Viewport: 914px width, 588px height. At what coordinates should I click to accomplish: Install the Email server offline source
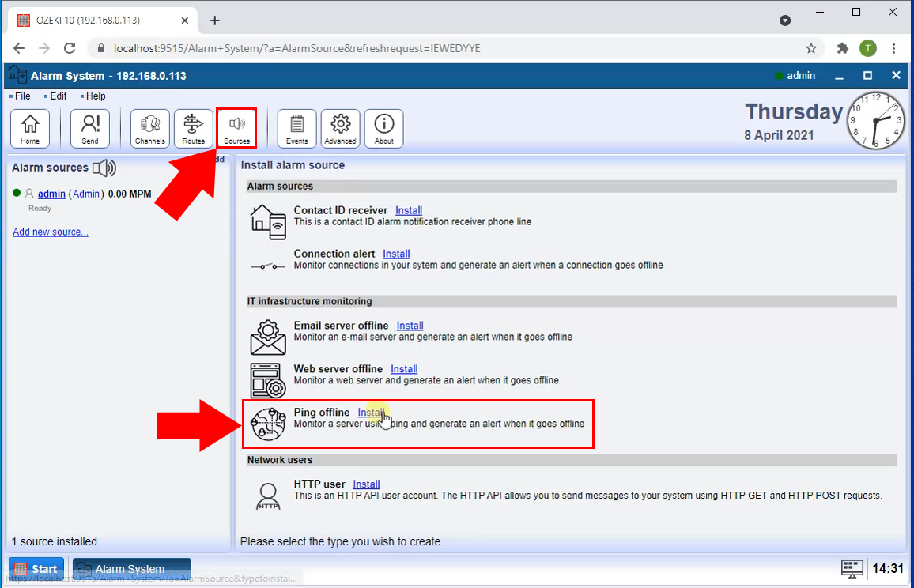tap(410, 326)
